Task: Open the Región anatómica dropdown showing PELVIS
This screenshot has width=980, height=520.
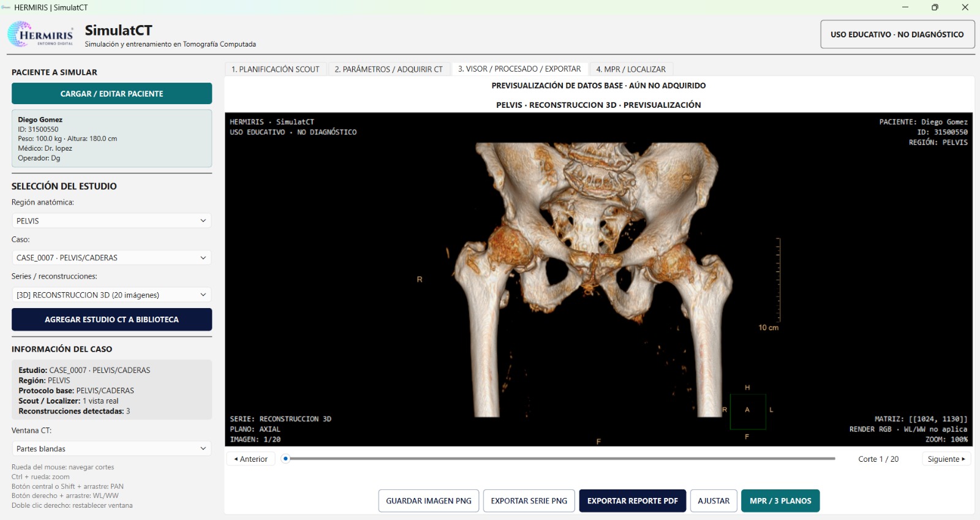Action: 111,220
